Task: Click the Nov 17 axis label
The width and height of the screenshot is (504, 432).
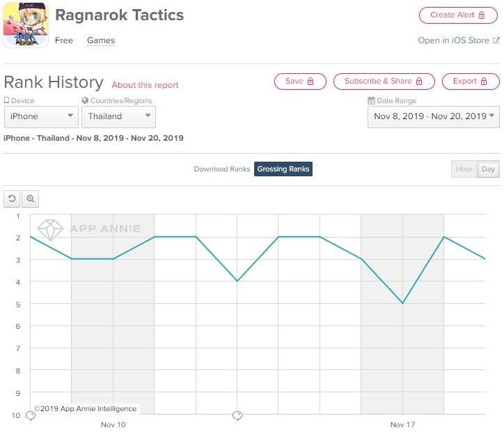Action: click(x=402, y=424)
